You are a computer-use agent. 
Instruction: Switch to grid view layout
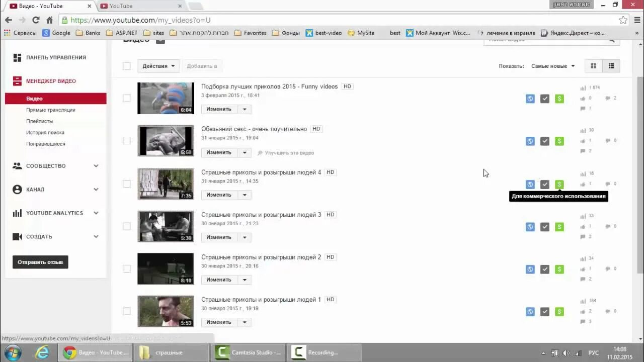click(x=593, y=66)
